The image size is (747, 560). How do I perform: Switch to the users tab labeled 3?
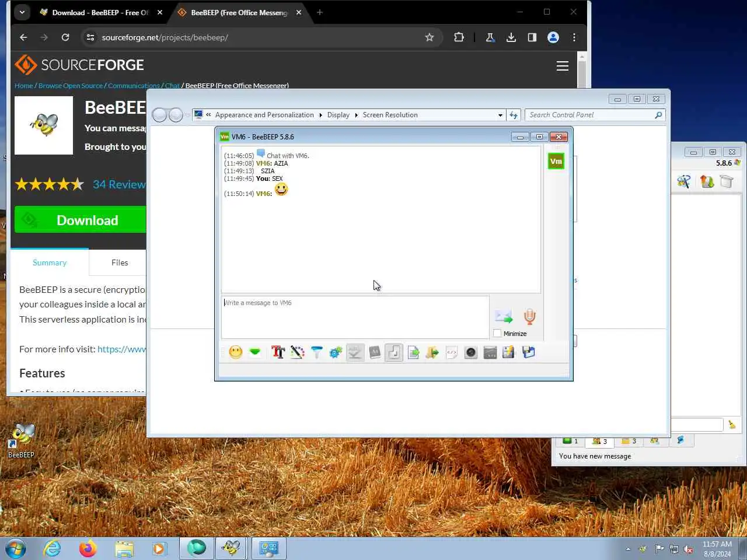coord(599,441)
